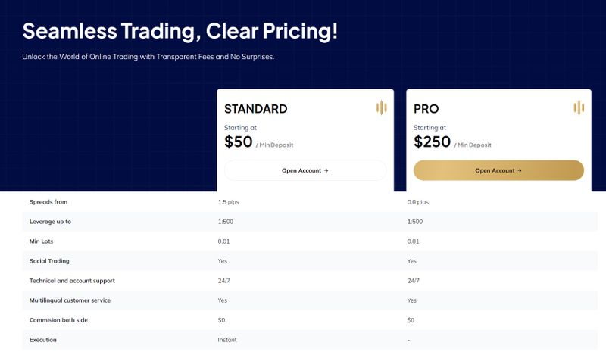
Task: Select the STANDARD plan title
Action: (x=256, y=109)
